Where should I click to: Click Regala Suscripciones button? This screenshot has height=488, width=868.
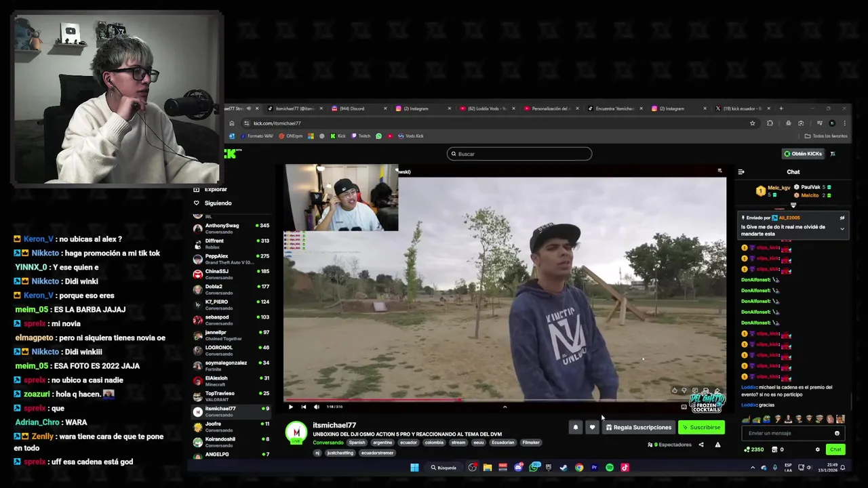pyautogui.click(x=639, y=428)
